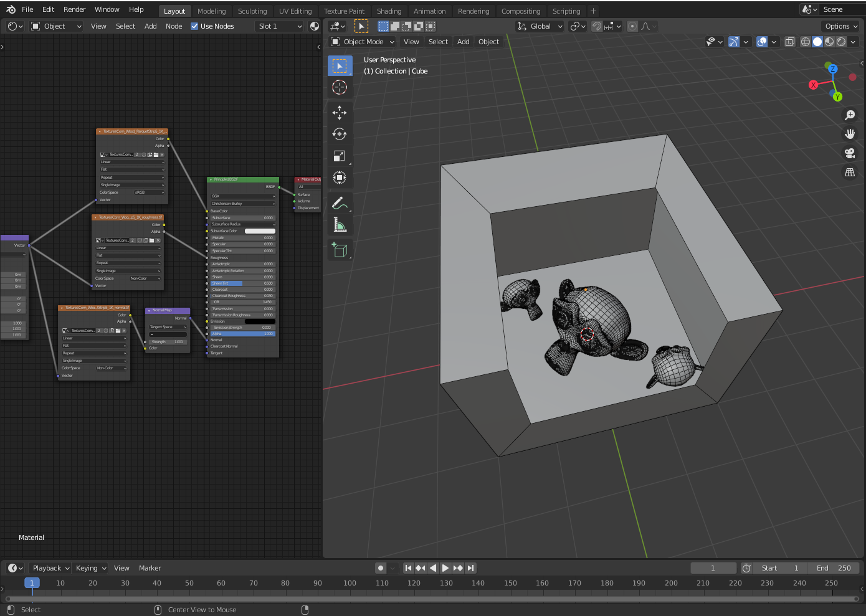Select the Rotate tool
The height and width of the screenshot is (616, 866).
[x=340, y=135]
